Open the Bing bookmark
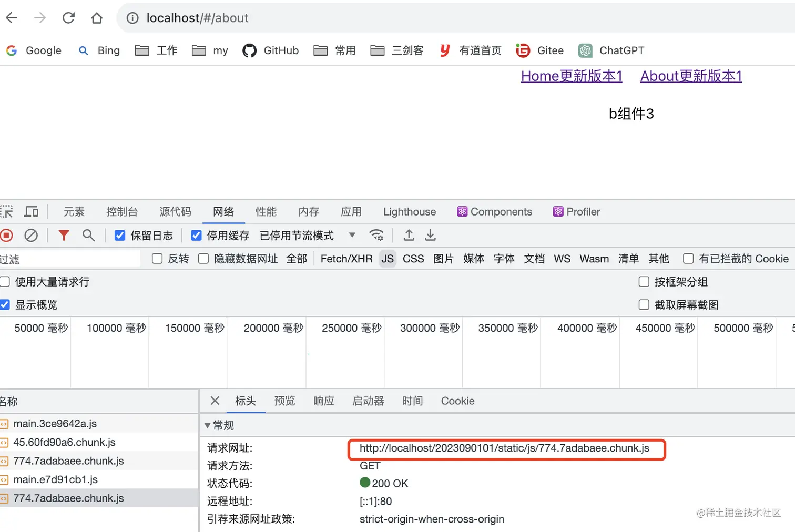Viewport: 795px width, 532px height. pos(99,50)
